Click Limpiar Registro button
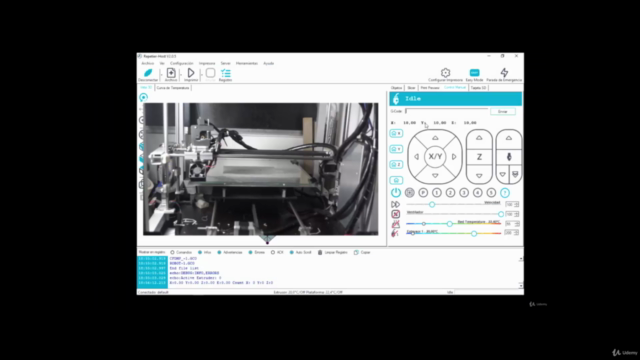Viewport: 640px width, 360px height. point(333,252)
